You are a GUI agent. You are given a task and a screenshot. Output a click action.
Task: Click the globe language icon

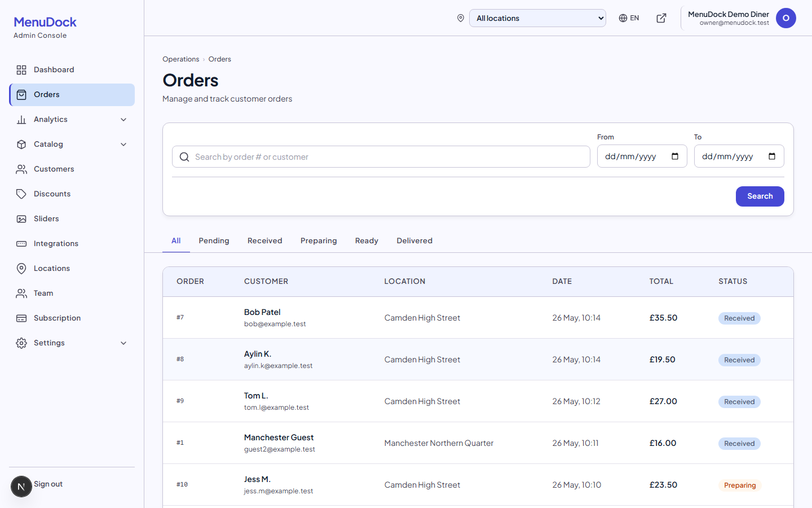click(623, 18)
